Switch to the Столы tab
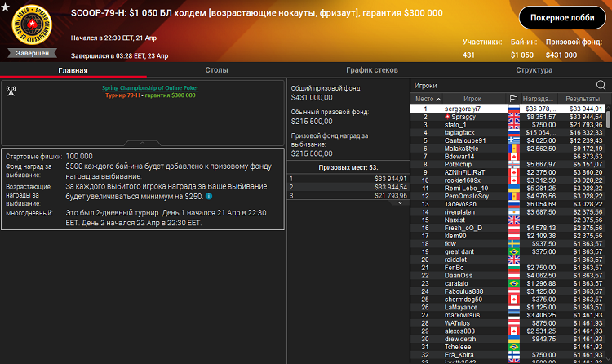The width and height of the screenshot is (612, 364). [x=216, y=70]
